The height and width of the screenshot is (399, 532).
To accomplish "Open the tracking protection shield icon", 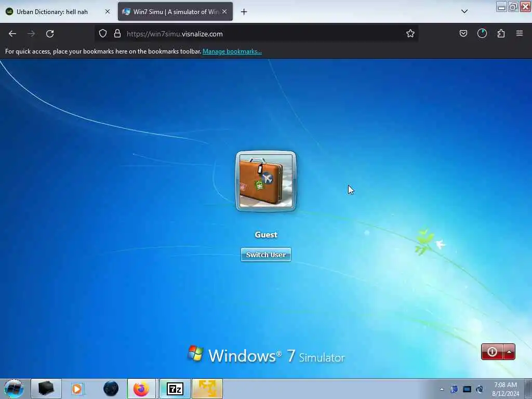I will click(x=103, y=33).
